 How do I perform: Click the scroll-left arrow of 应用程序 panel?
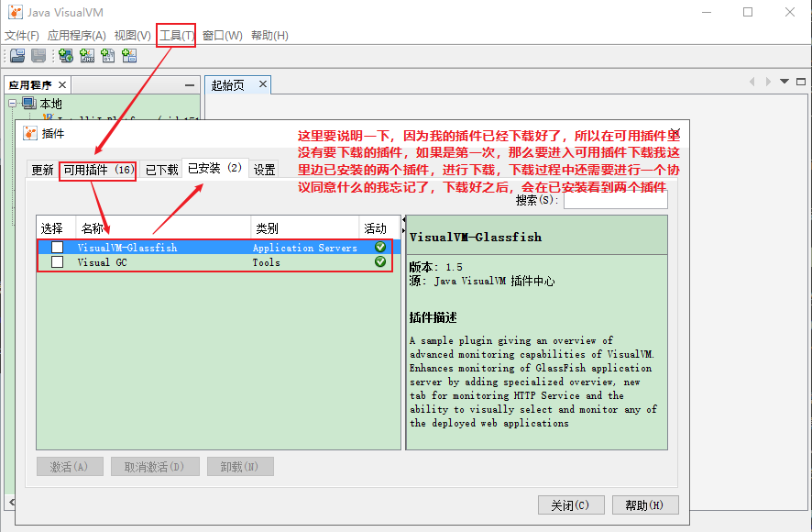(x=11, y=502)
